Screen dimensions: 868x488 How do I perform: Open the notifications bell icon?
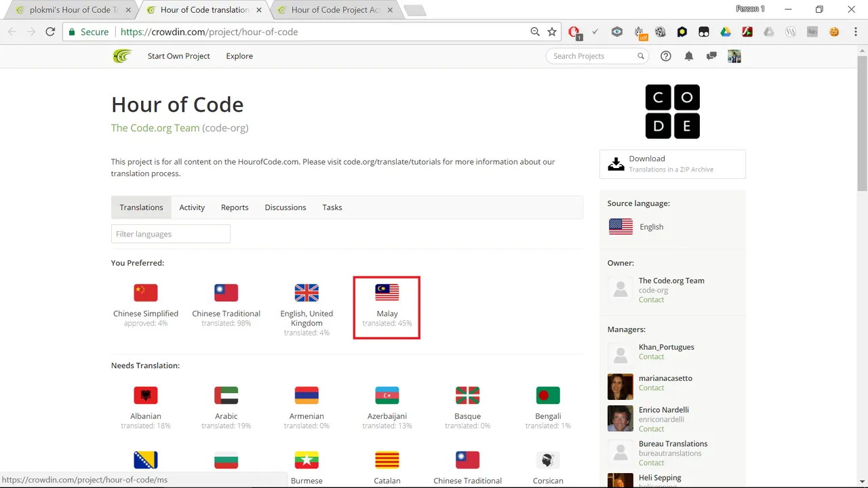(x=689, y=56)
